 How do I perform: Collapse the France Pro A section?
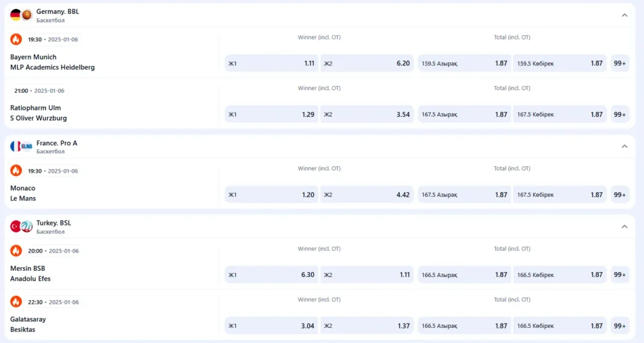(624, 146)
